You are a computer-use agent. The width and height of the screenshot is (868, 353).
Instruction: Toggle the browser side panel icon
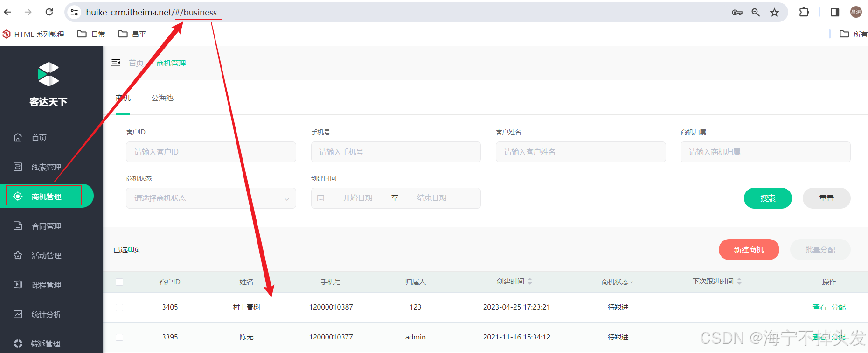coord(835,12)
